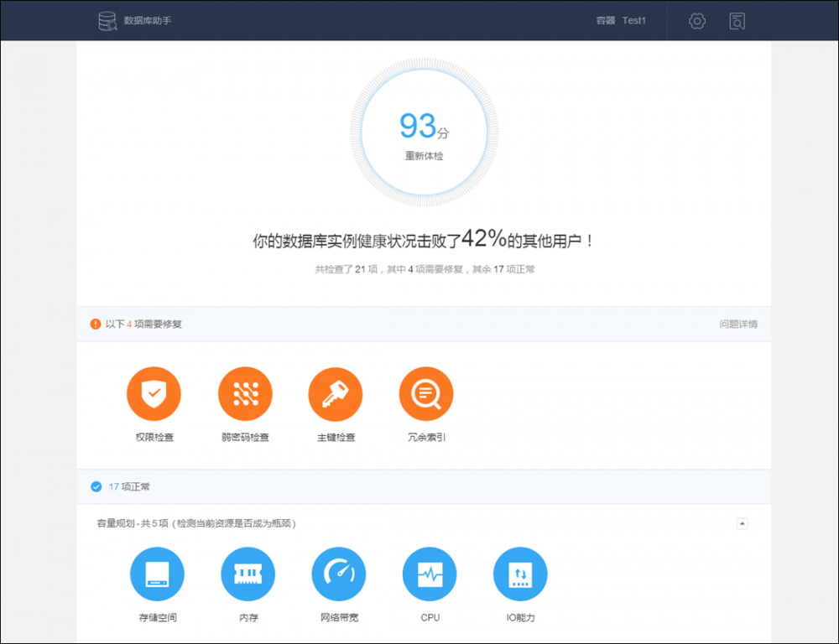Click the 主键检查 primary key check icon
The height and width of the screenshot is (644, 839).
(336, 393)
